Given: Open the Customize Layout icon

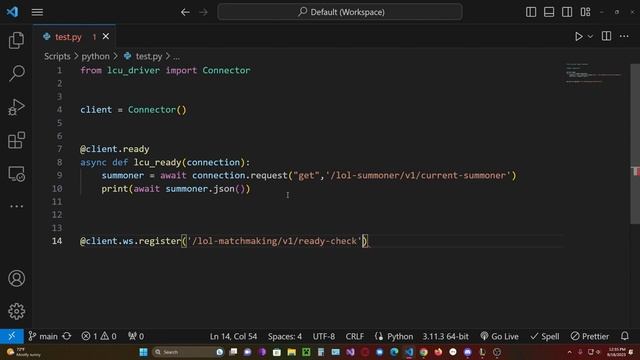Looking at the screenshot, I should pos(585,12).
